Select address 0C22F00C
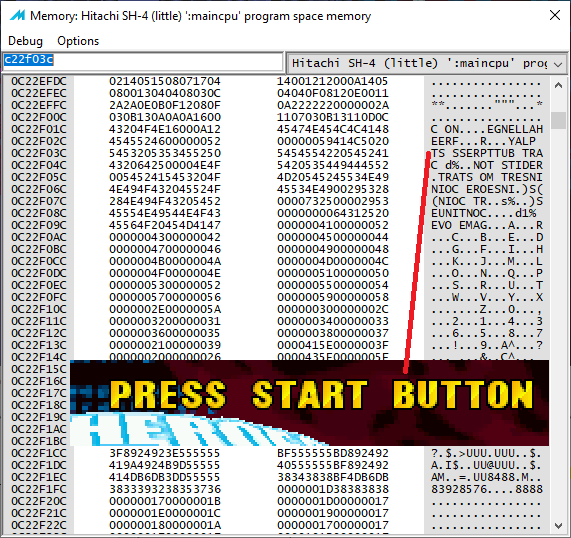This screenshot has width=571, height=538. point(39,117)
